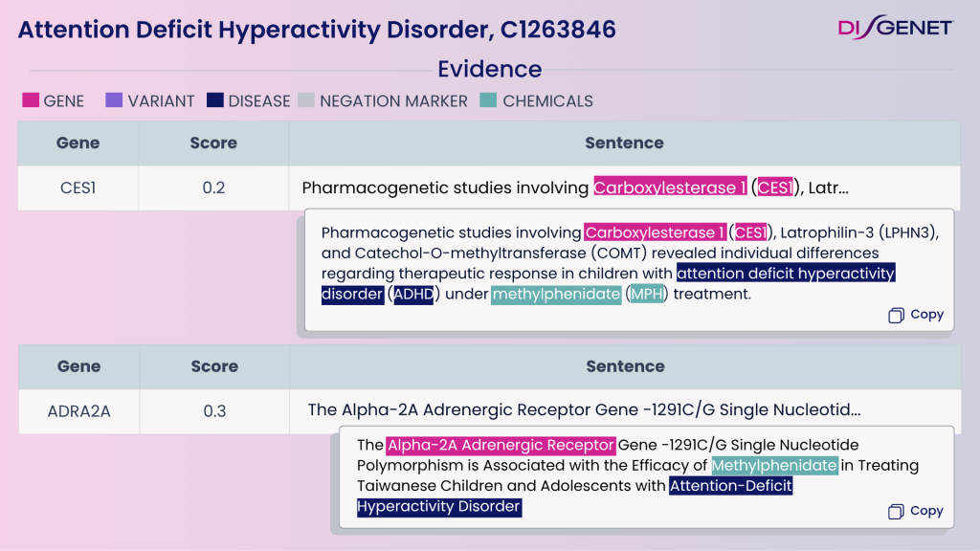Screen dimensions: 980x551
Task: Click the Copy button for CES1 evidence
Action: [x=915, y=314]
